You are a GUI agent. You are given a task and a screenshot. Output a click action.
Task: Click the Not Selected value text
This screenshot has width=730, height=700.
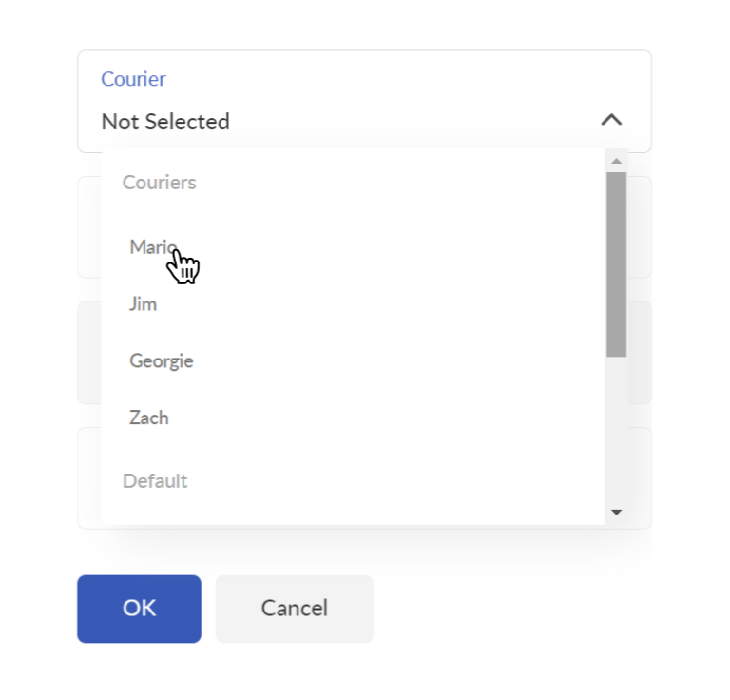tap(165, 122)
